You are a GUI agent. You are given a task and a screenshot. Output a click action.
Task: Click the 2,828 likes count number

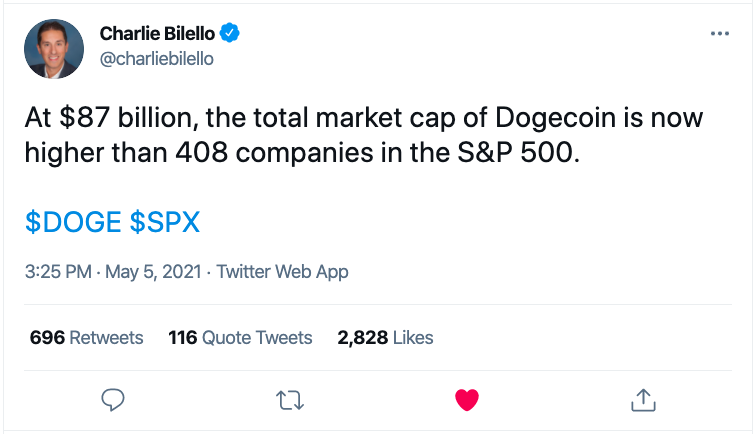point(362,337)
